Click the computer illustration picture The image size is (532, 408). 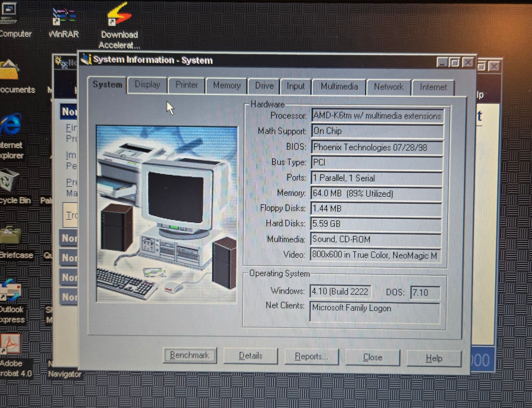coord(167,214)
